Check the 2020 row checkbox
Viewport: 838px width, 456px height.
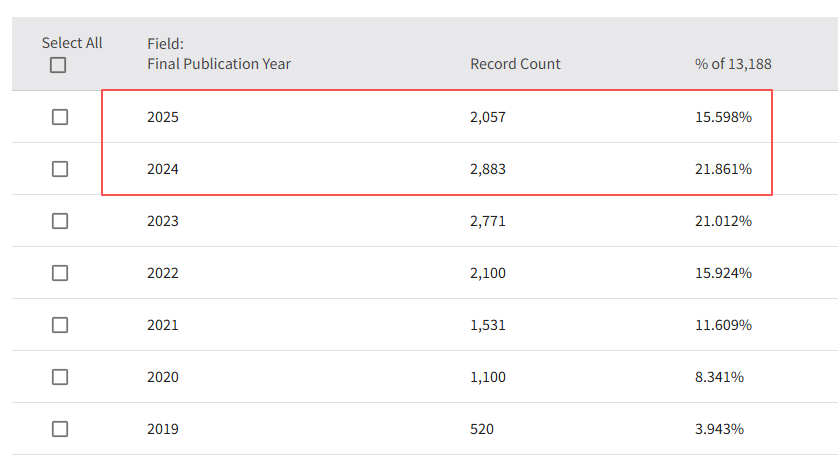[x=60, y=377]
